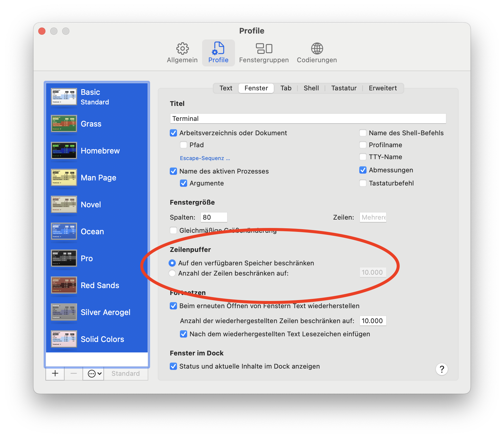
Task: Select the Silver Aerogel profile name
Action: 106,312
